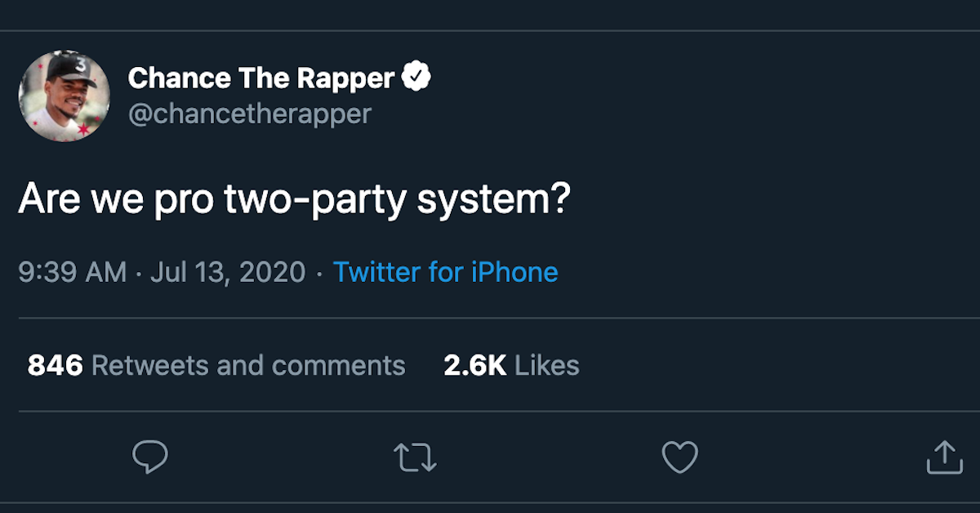Screen dimensions: 980x513
Task: Click the verified badge next to the name
Action: [416, 75]
